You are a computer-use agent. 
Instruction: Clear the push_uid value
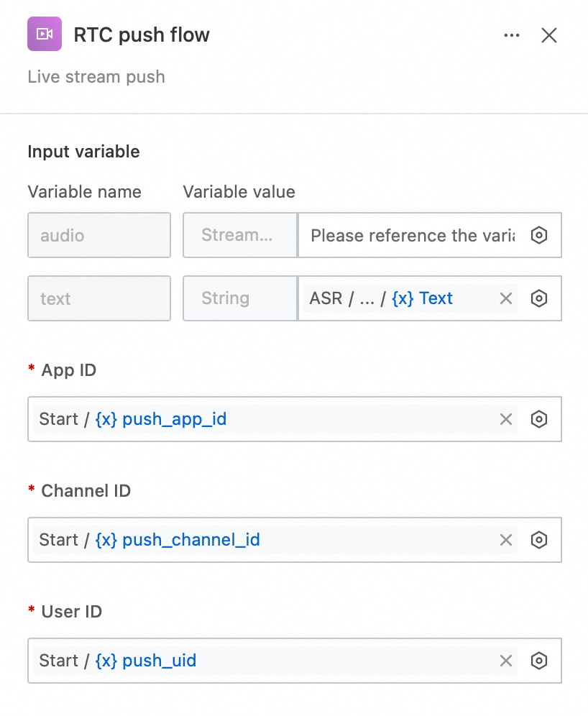[506, 661]
